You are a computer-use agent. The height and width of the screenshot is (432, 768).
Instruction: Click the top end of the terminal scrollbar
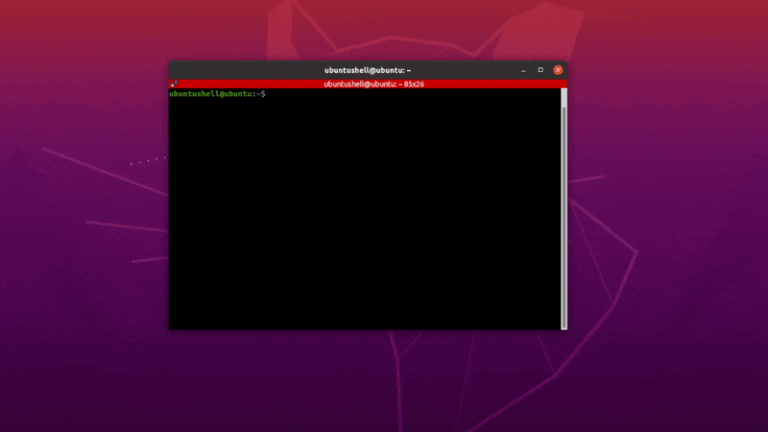point(564,91)
